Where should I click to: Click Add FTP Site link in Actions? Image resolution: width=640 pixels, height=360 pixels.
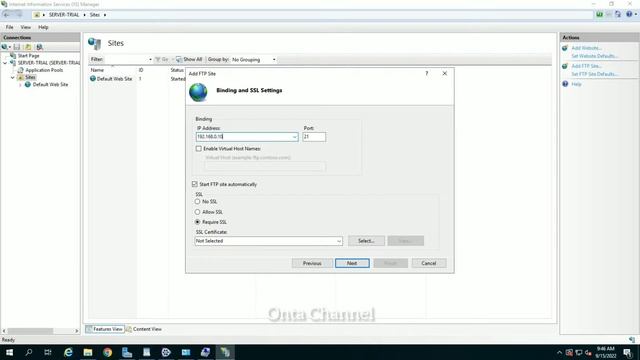point(587,66)
